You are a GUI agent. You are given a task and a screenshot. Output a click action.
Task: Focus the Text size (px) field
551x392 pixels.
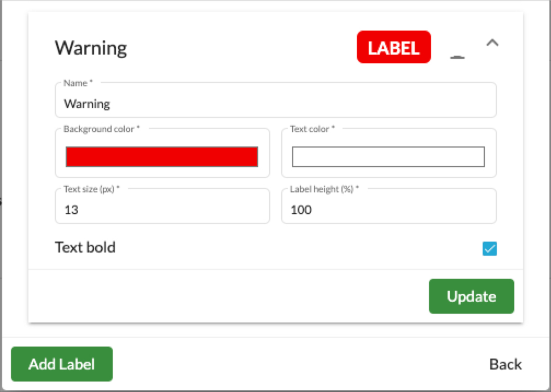pyautogui.click(x=163, y=207)
